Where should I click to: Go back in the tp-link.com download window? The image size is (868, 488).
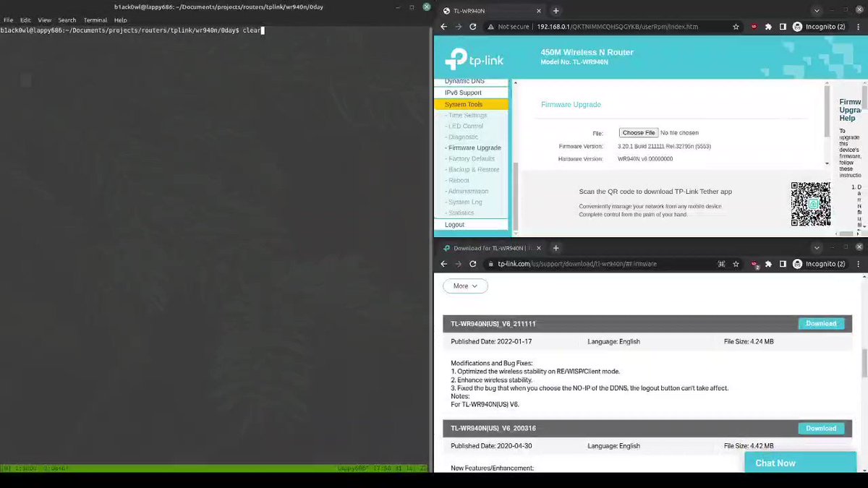(444, 264)
